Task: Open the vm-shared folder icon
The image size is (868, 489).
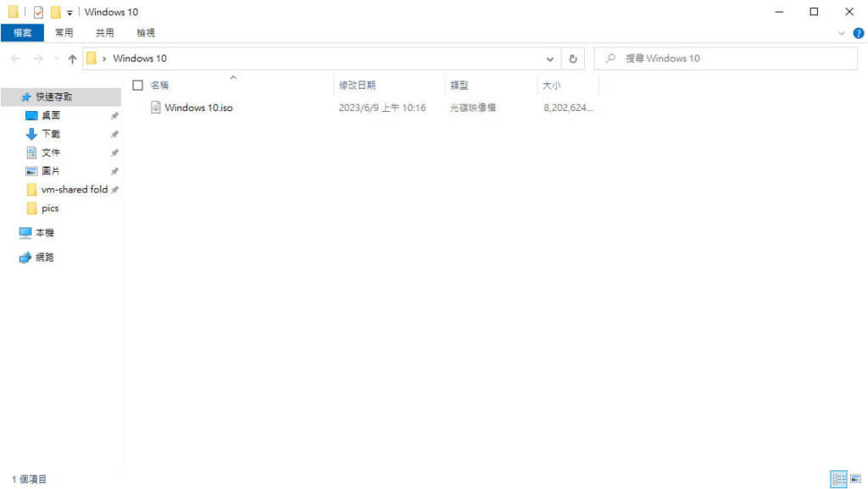Action: (31, 190)
